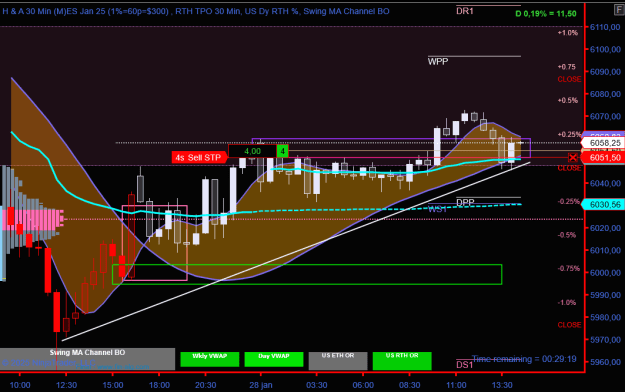Click the +1.0% level label
This screenshot has height=392, width=625.
pos(568,33)
